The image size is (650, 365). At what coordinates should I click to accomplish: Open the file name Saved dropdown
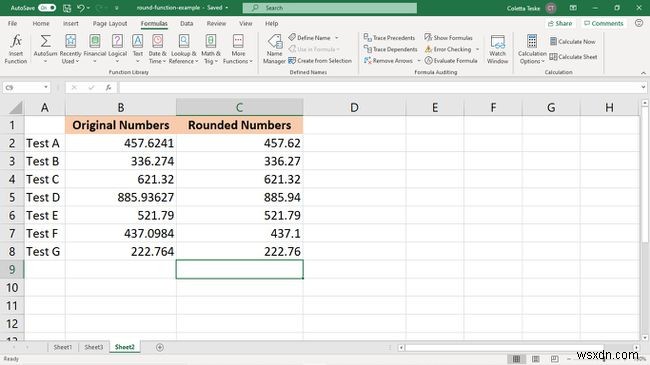click(226, 8)
